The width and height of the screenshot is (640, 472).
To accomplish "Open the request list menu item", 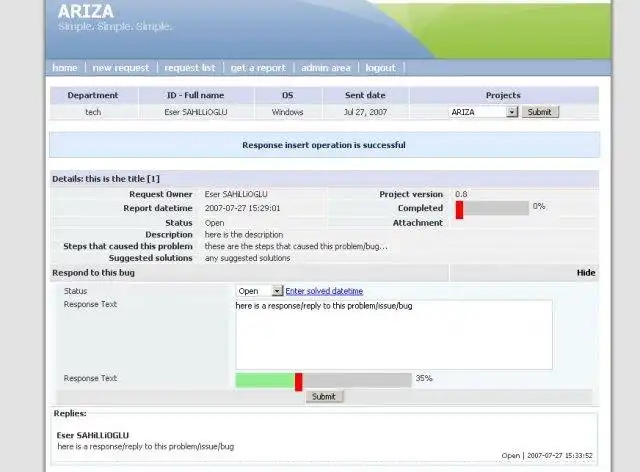I will (x=190, y=68).
